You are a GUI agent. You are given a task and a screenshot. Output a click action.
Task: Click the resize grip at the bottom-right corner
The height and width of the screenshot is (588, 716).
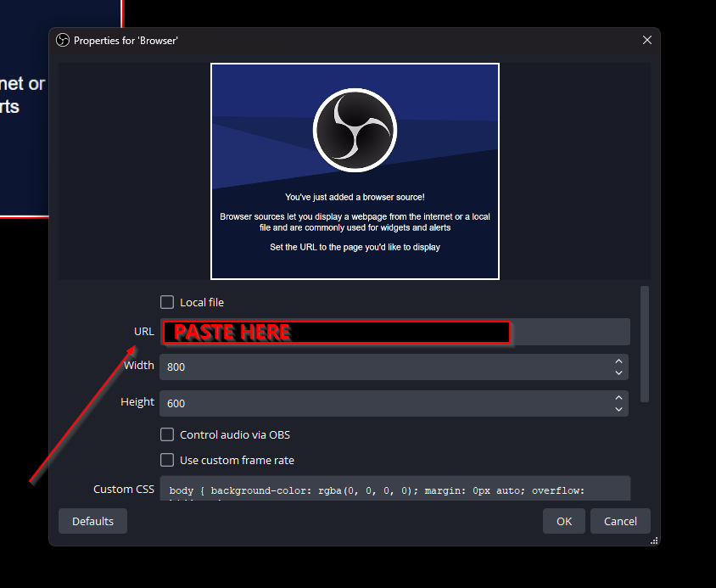(653, 540)
